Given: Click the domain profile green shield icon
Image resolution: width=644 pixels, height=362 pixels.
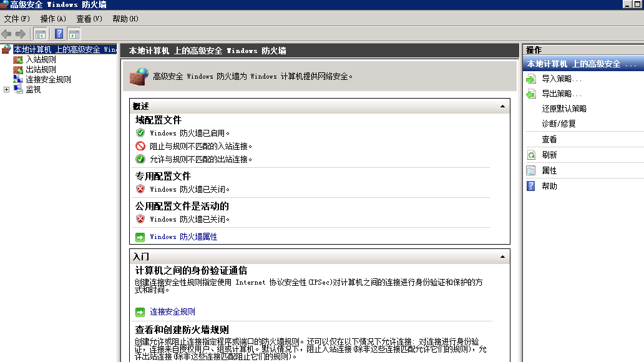Looking at the screenshot, I should point(140,133).
